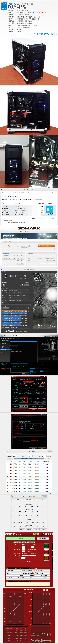Screen dimensions: 58x644
Task: Click Validate button in first CPU-Z window
Action: tap(33, 409)
